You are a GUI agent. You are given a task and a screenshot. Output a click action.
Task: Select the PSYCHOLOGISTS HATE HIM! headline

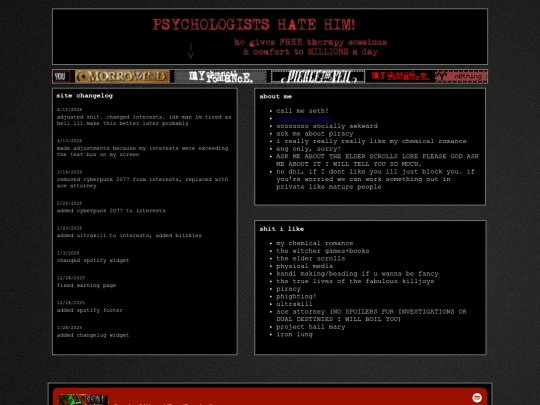coord(253,25)
